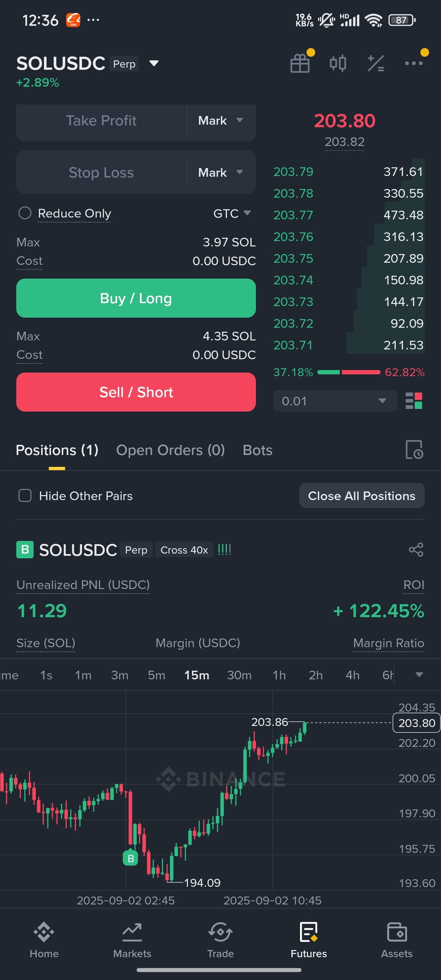Tap the Buy / Long button
The image size is (441, 980).
pos(136,298)
